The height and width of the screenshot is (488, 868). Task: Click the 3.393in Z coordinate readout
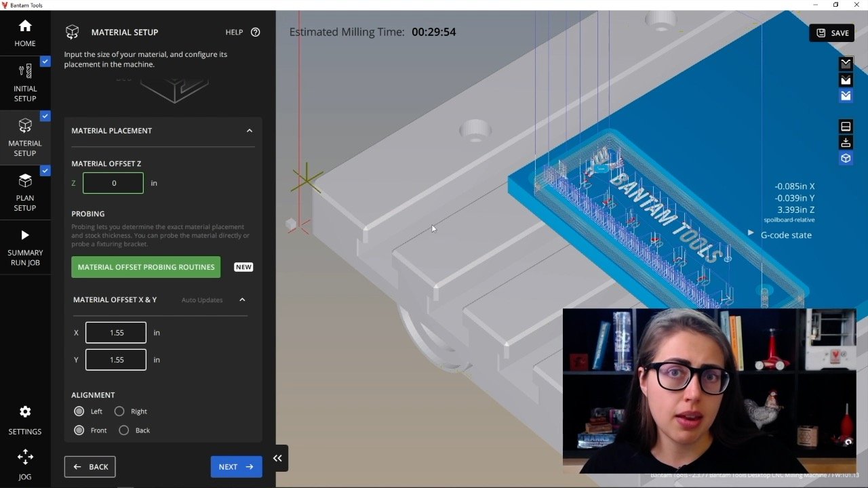(x=796, y=210)
